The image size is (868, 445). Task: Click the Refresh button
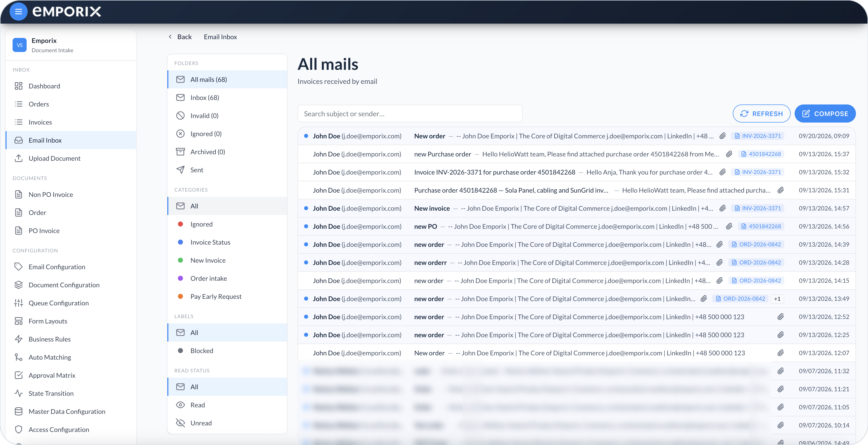pyautogui.click(x=761, y=114)
